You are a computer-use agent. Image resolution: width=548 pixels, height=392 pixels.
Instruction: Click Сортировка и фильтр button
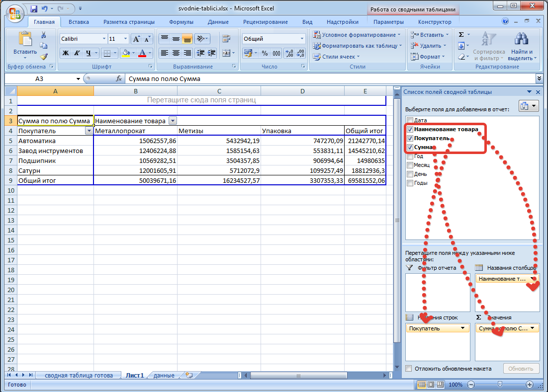click(x=489, y=46)
